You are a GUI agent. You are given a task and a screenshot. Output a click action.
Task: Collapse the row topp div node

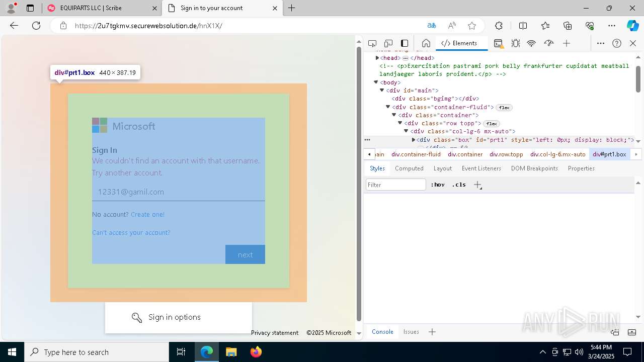click(x=400, y=123)
